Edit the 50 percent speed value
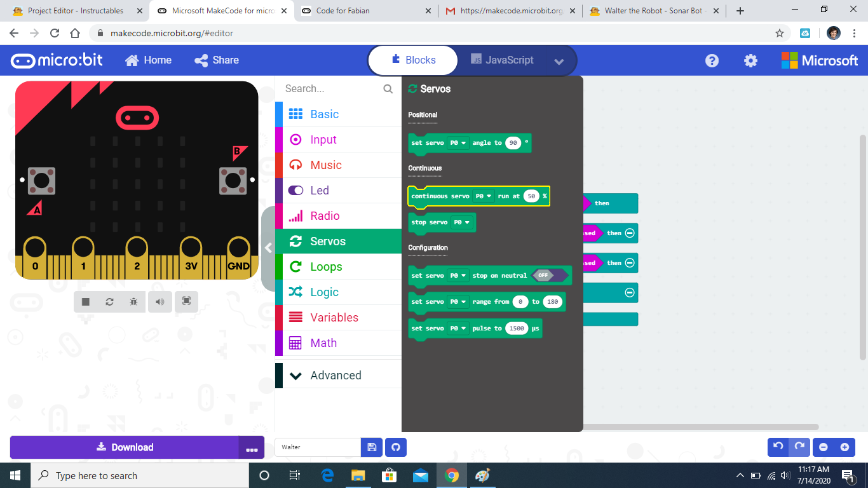The height and width of the screenshot is (488, 868). point(531,196)
